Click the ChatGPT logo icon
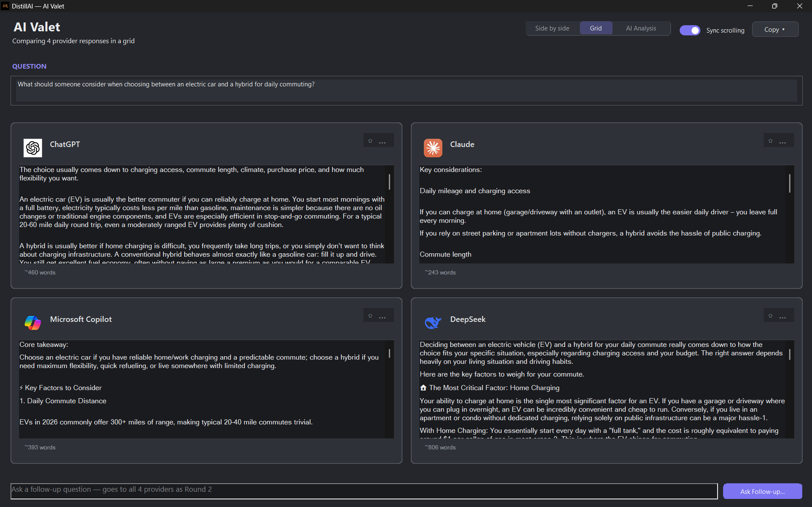This screenshot has width=812, height=507. [x=33, y=148]
